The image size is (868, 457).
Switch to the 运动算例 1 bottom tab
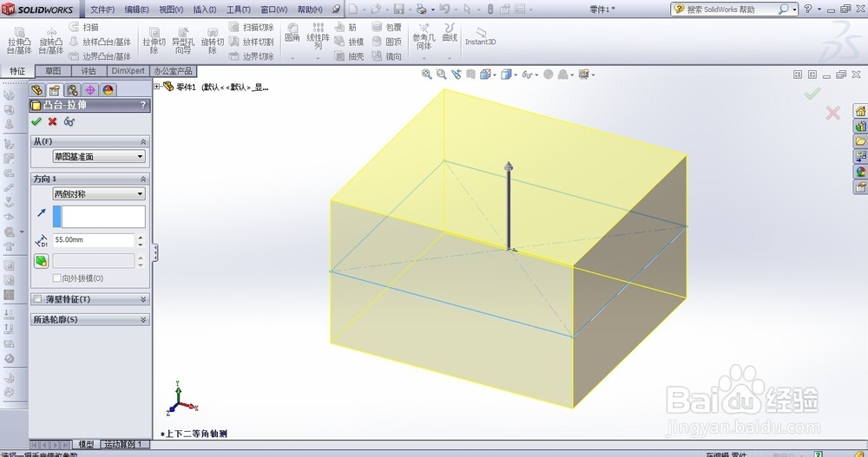pyautogui.click(x=123, y=444)
